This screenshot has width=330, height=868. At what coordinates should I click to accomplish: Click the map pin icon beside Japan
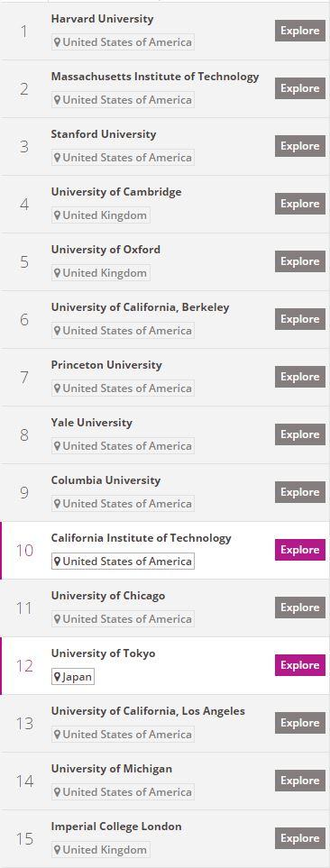click(57, 677)
